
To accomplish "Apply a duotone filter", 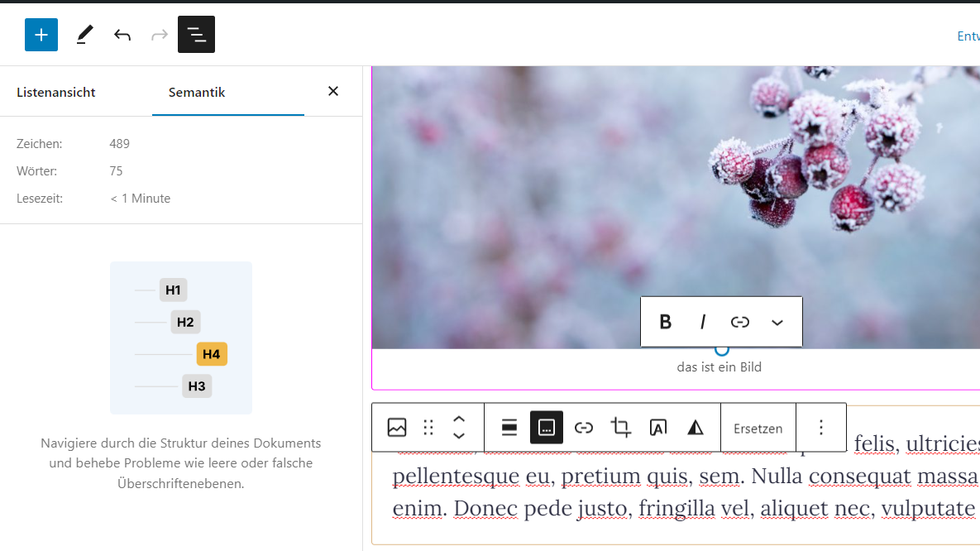I will coord(696,428).
